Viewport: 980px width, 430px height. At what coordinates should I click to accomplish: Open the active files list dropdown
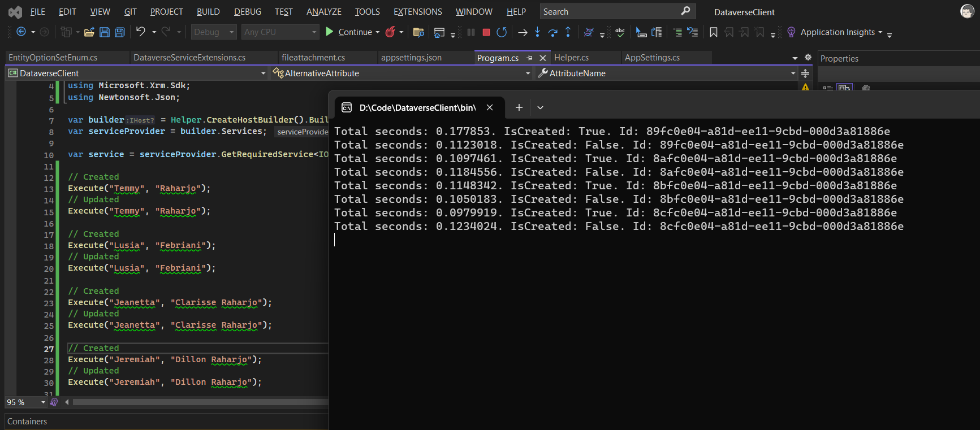[x=795, y=58]
